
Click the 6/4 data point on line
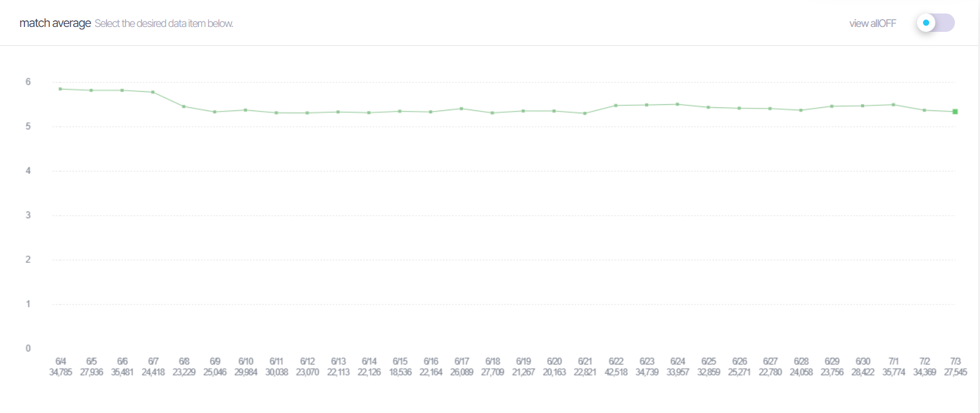pos(60,89)
